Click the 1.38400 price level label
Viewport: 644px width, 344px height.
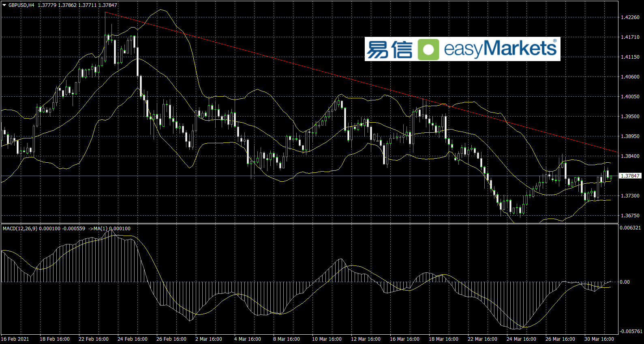pos(630,156)
